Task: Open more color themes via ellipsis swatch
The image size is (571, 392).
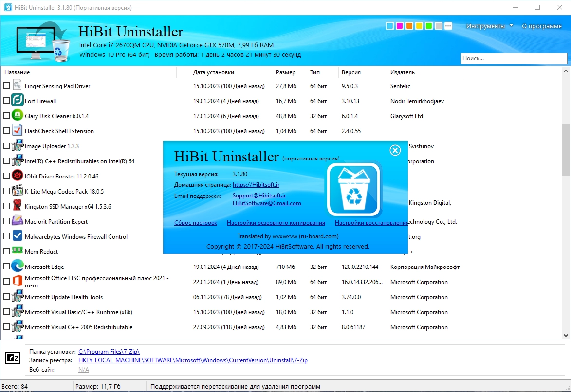Action: pyautogui.click(x=448, y=26)
